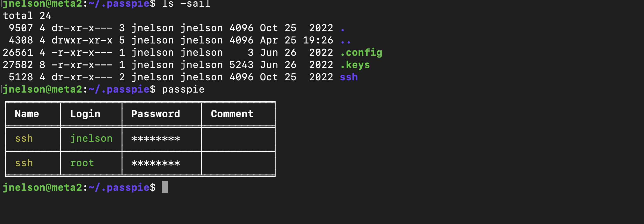Click masked password in jnelson row

tap(156, 139)
